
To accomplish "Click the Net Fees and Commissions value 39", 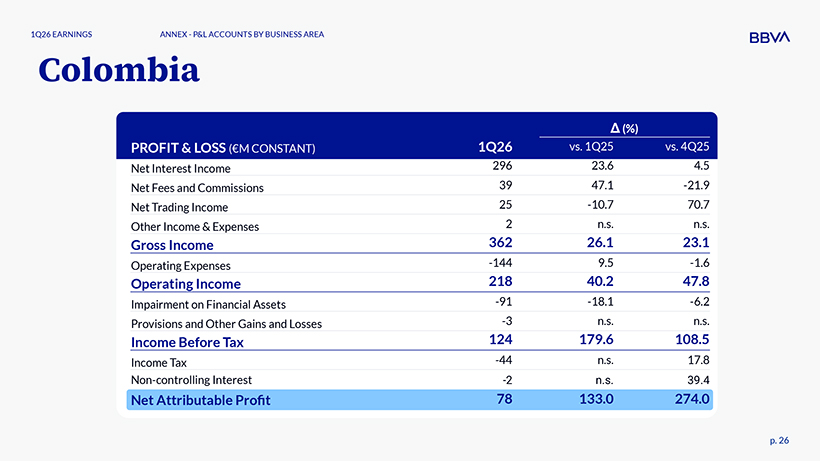I will [x=505, y=185].
